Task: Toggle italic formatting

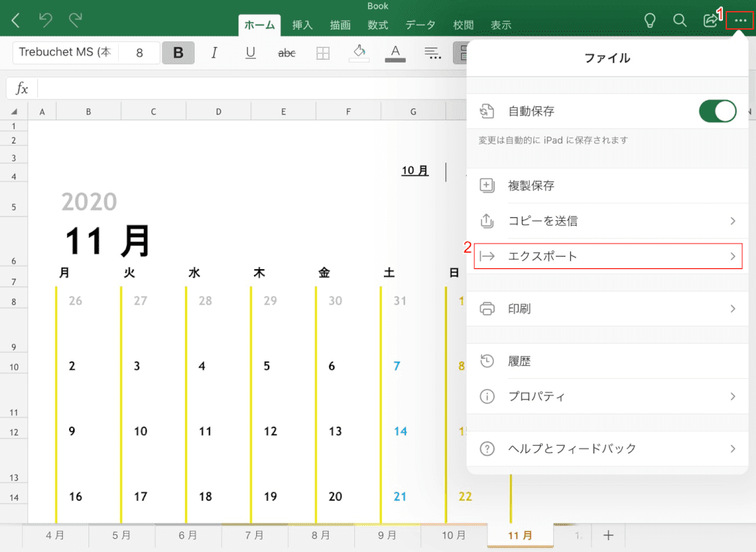Action: 214,52
